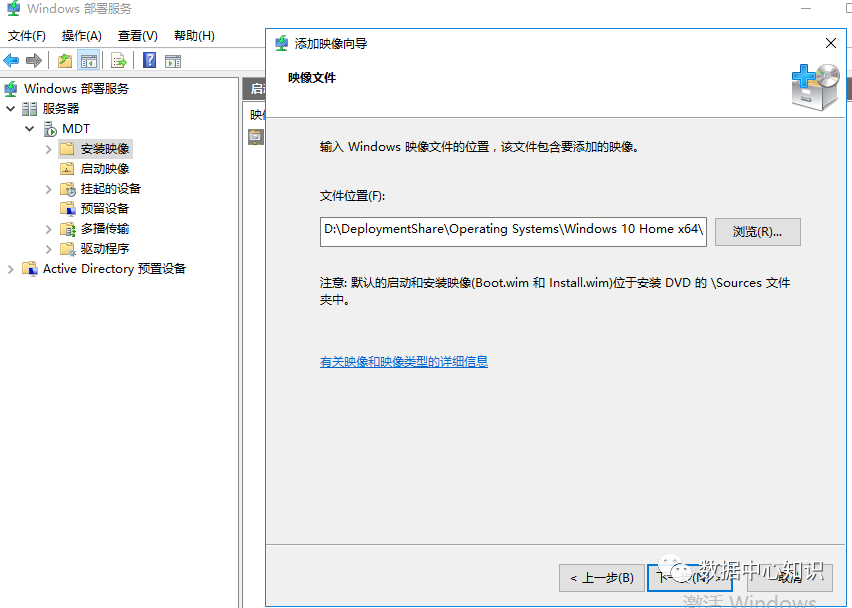Image resolution: width=852 pixels, height=608 pixels.
Task: Select the 预留设备 folder
Action: point(105,209)
